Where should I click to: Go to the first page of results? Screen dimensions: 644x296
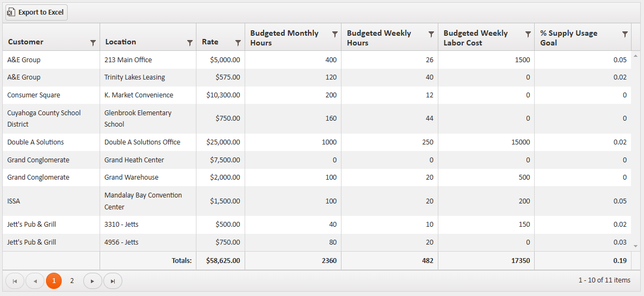pos(15,281)
